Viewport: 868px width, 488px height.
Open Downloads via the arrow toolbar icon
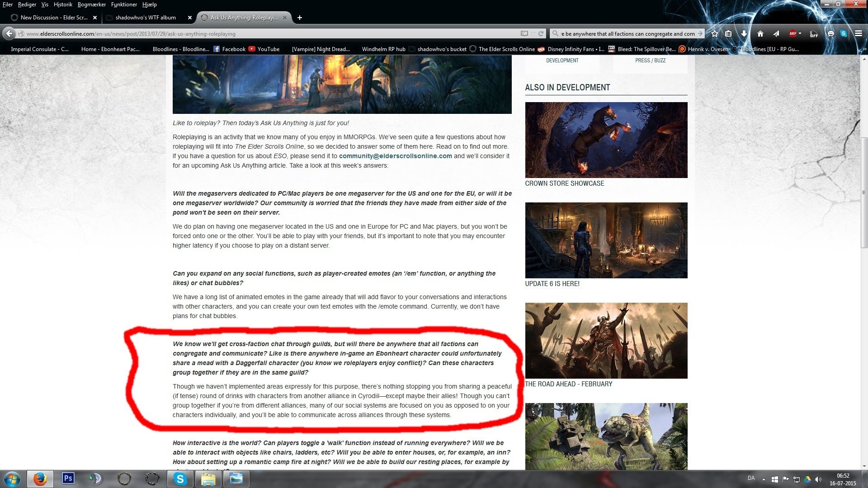743,33
